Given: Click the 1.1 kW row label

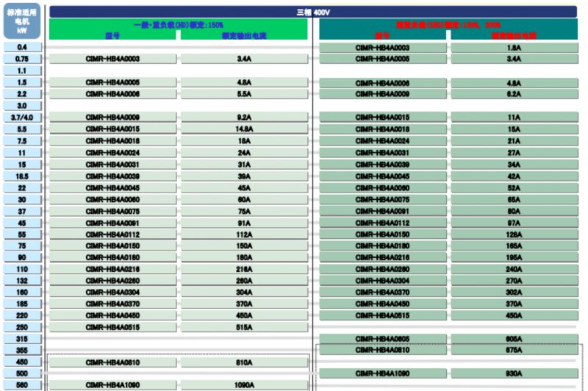Looking at the screenshot, I should (x=22, y=71).
